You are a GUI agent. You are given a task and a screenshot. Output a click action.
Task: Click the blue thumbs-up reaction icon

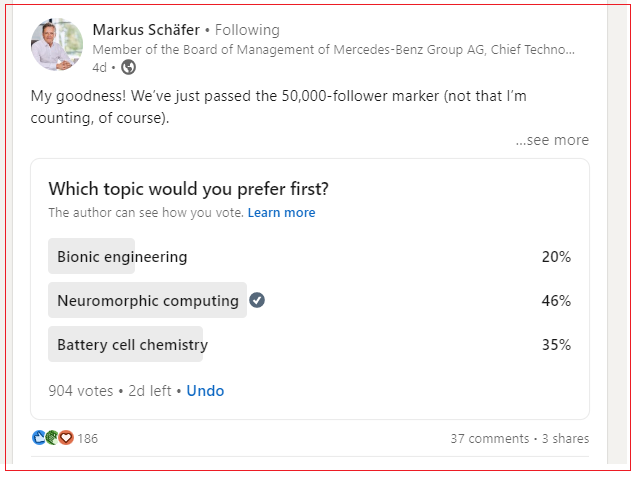(x=39, y=438)
